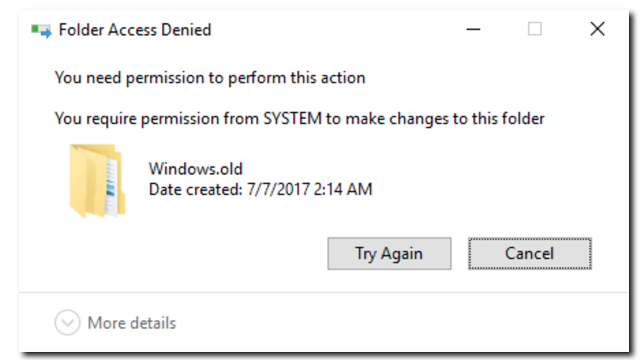Click the Folder Access Denied title text
Screen dimensions: 644x360
click(x=134, y=30)
